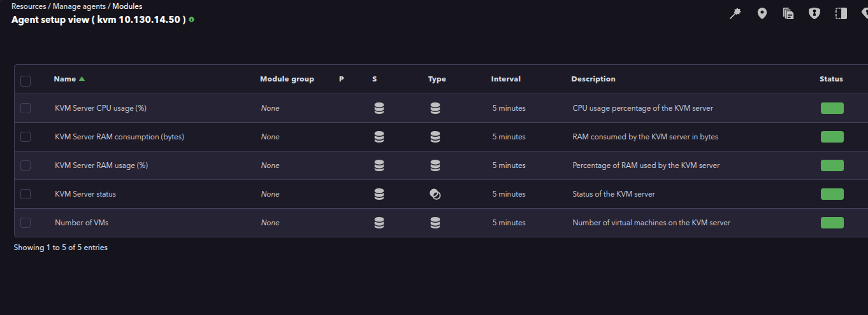Sort table by Type column header
Image resolution: width=868 pixels, height=315 pixels.
click(x=437, y=79)
